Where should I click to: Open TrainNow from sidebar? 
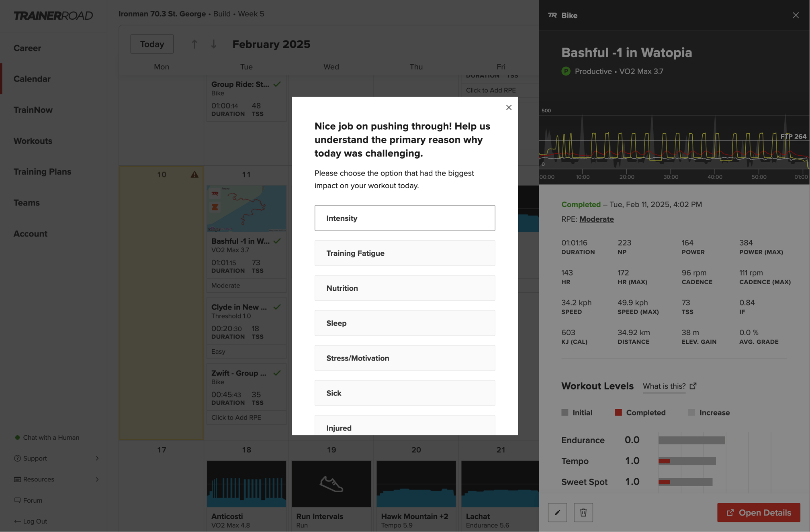coord(33,110)
